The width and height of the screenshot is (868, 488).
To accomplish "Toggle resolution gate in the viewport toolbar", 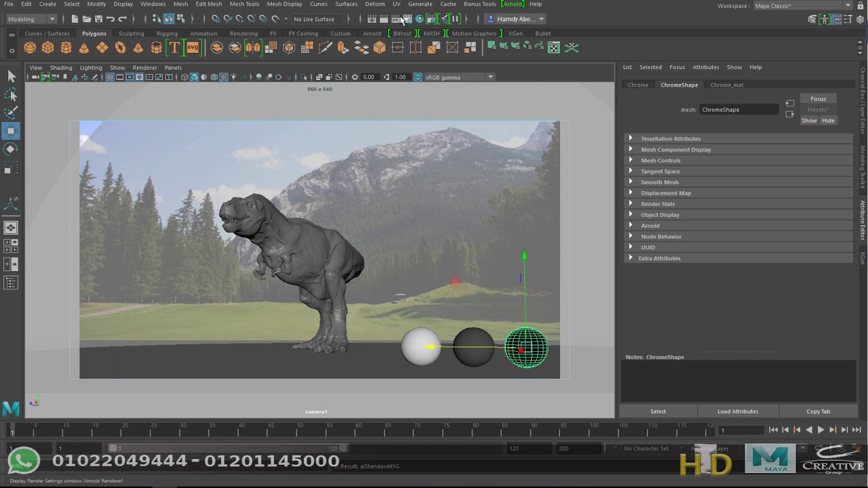I will [x=130, y=77].
